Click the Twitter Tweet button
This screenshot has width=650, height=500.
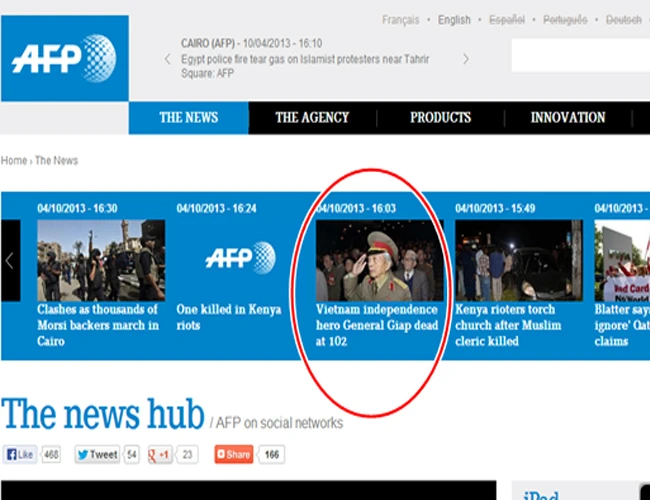(x=98, y=454)
